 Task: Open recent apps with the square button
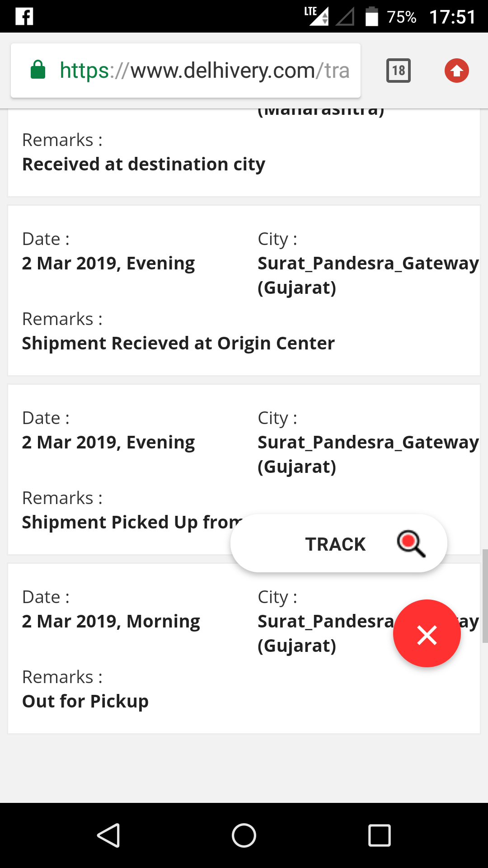coord(379,835)
